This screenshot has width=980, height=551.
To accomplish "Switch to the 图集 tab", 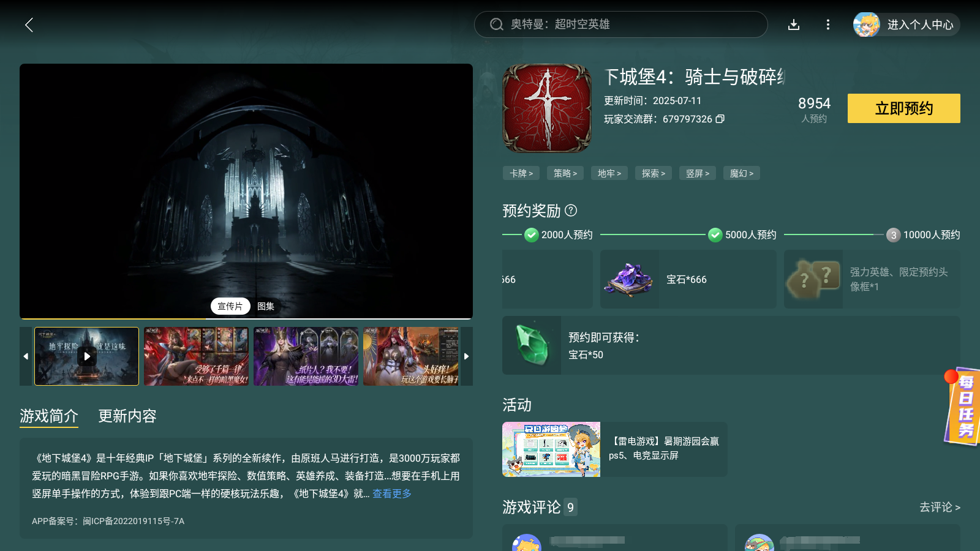I will click(265, 305).
